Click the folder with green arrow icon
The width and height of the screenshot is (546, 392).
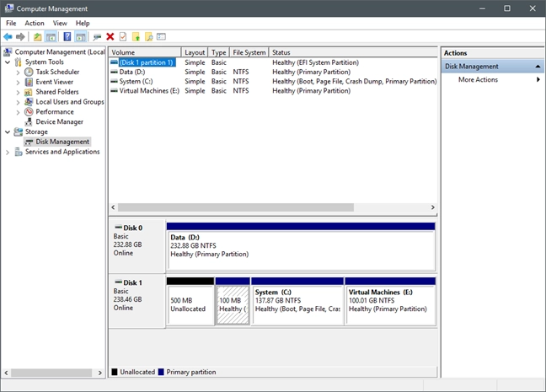coord(136,36)
